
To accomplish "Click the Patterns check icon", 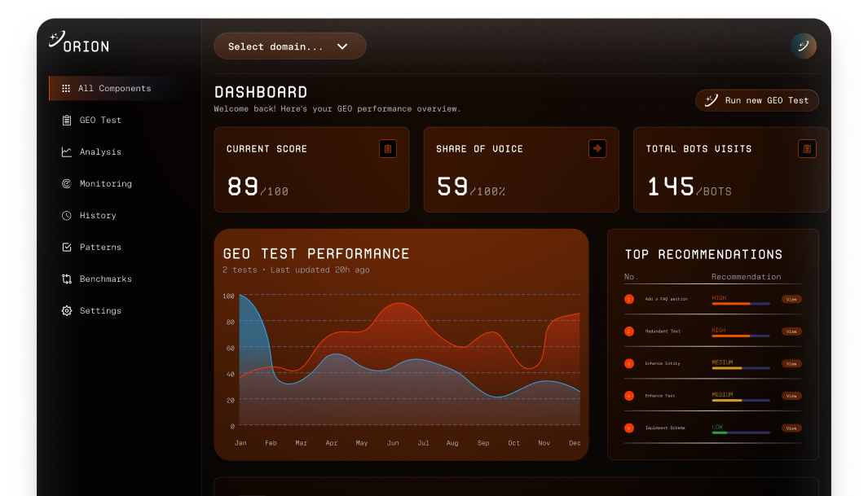I will pos(67,247).
